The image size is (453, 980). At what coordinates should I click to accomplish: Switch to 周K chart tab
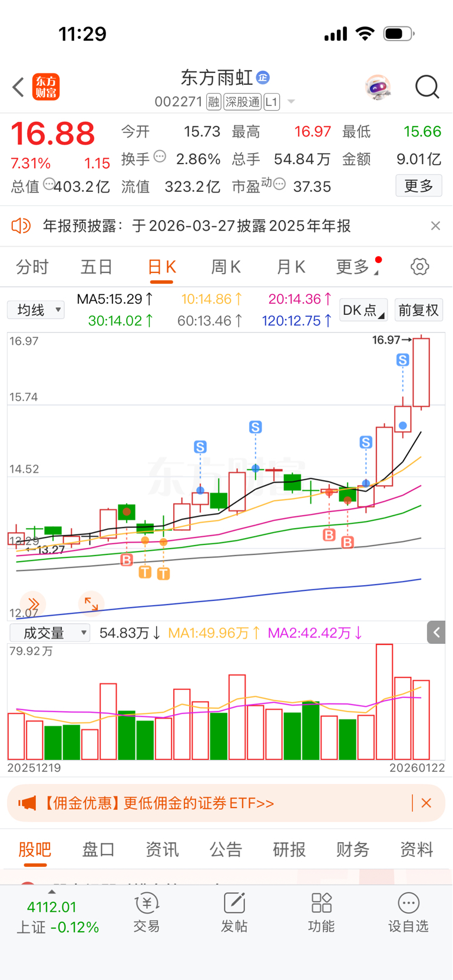[226, 267]
